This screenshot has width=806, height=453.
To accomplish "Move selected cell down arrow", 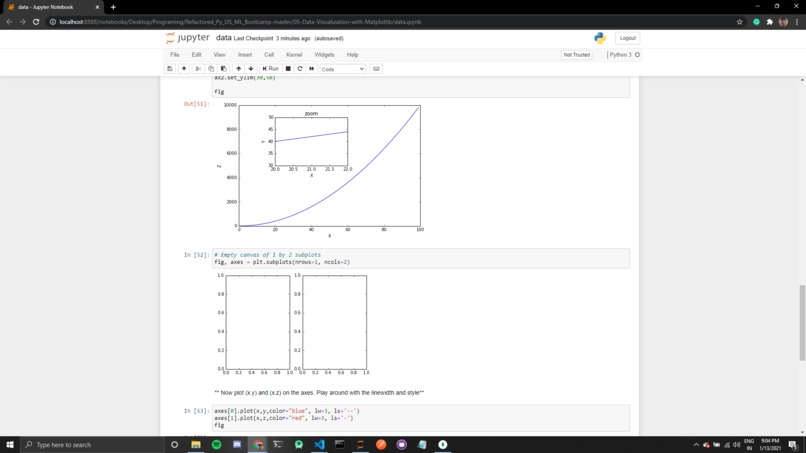I will click(251, 69).
